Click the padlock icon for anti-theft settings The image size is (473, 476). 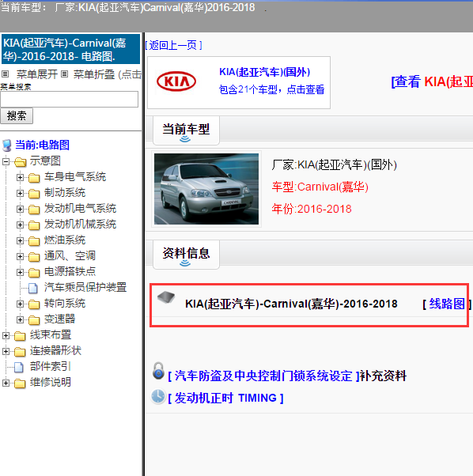point(158,371)
